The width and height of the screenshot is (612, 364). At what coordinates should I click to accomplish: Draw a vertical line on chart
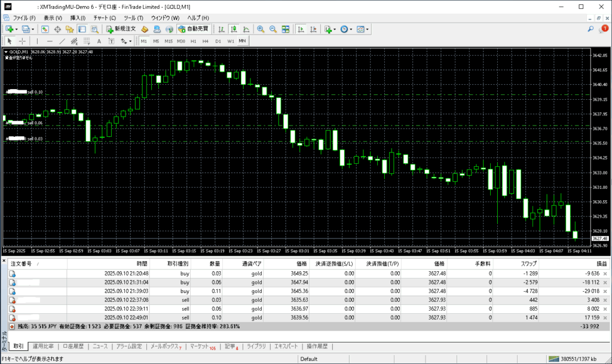(x=37, y=41)
